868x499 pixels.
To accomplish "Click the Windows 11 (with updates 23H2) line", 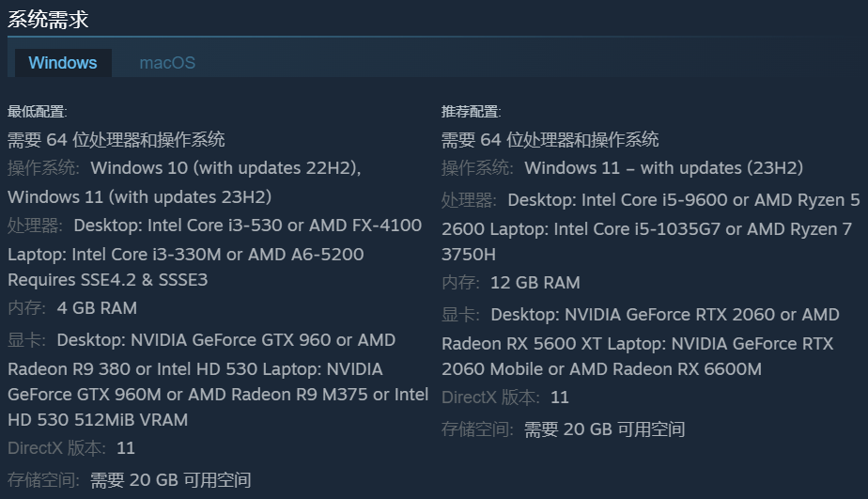I will [x=139, y=197].
